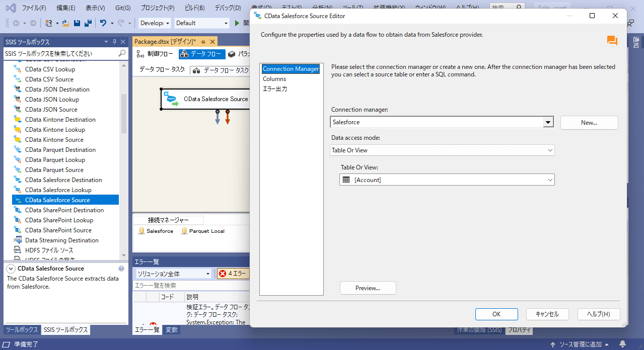Image resolution: width=644 pixels, height=350 pixels.
Task: Click the blue output arrow under Salesforce Source
Action: [x=218, y=117]
